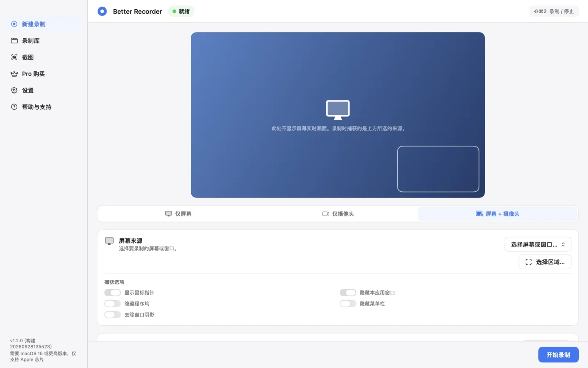The image size is (588, 368).
Task: Toggle 显示鼠标指针 switch
Action: (112, 293)
